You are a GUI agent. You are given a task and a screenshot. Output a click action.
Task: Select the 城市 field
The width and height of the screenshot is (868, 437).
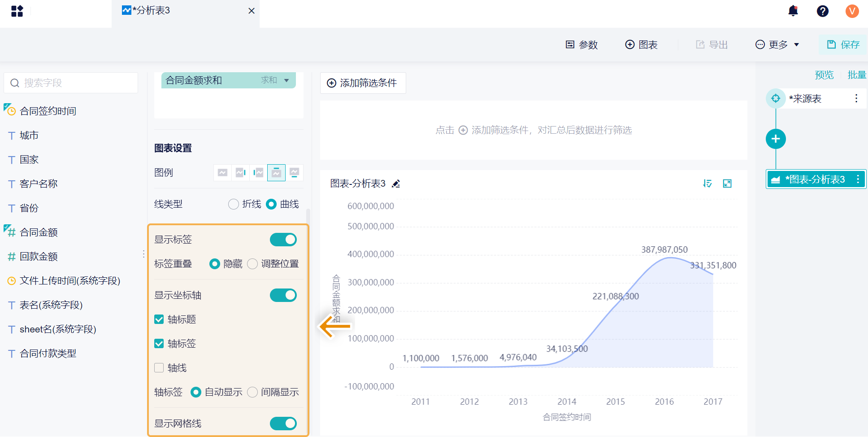point(29,135)
